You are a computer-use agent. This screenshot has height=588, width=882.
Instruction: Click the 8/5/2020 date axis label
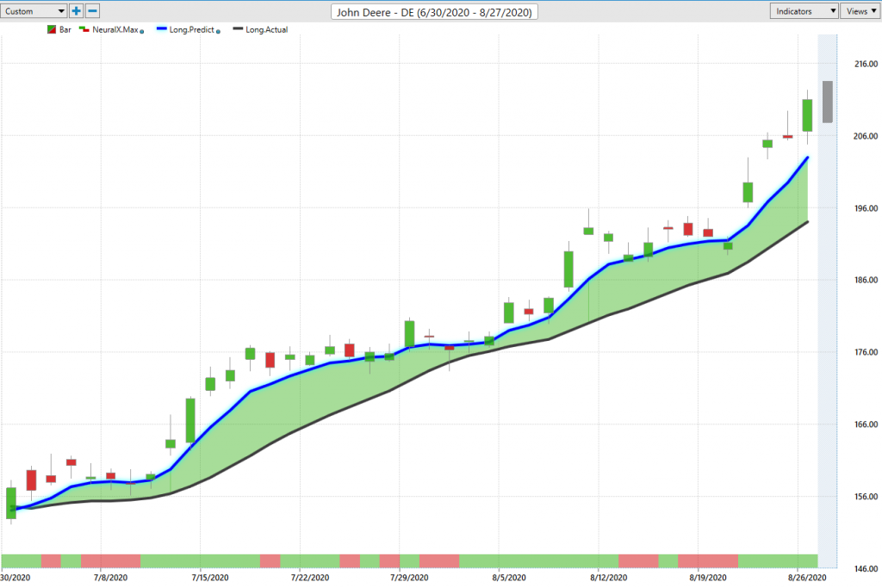(509, 578)
